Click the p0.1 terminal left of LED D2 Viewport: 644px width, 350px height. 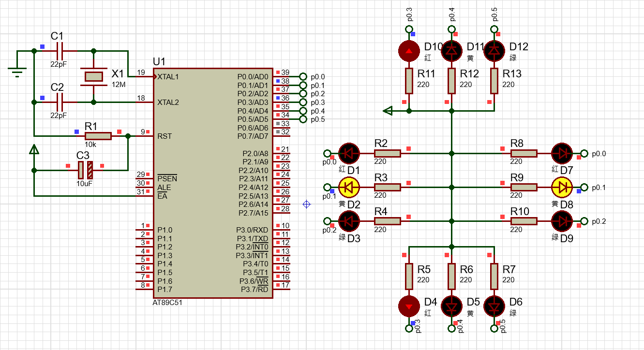tap(327, 187)
